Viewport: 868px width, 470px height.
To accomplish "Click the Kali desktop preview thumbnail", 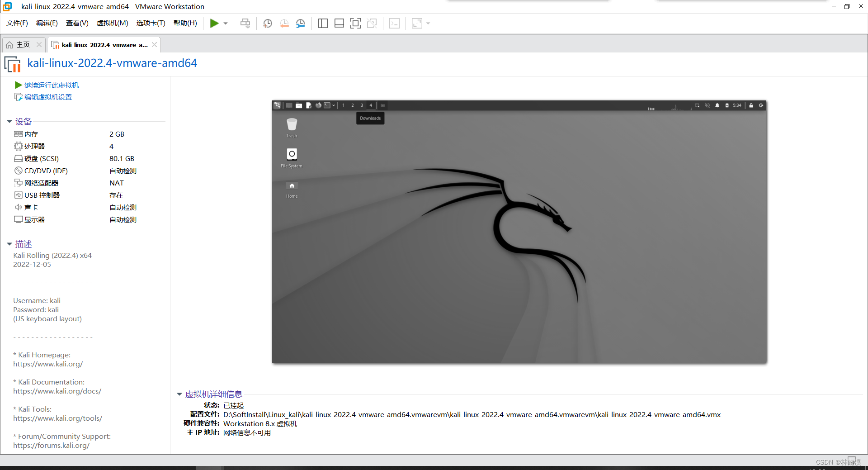I will point(519,232).
